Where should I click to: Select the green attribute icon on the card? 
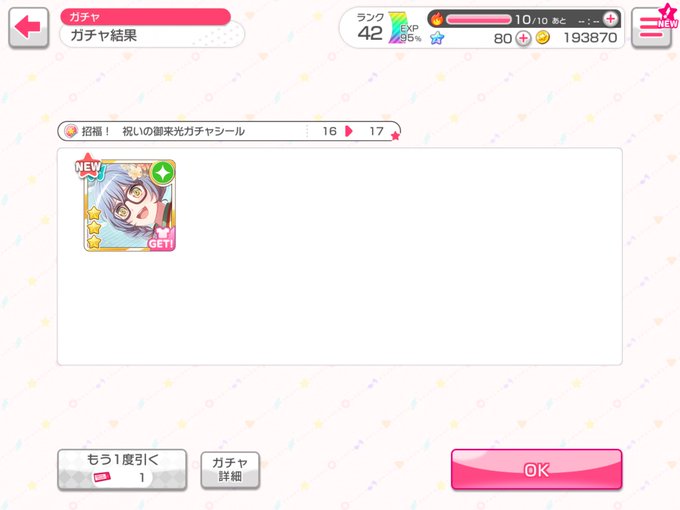coord(163,172)
